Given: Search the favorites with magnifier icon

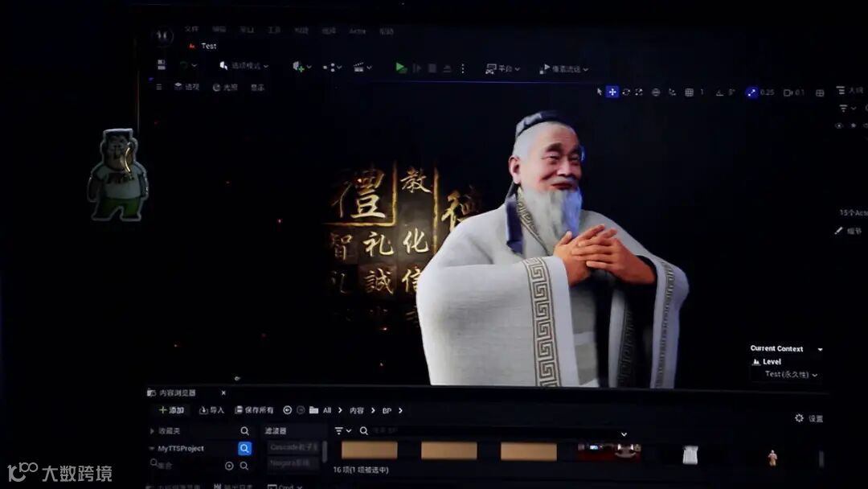Looking at the screenshot, I should click(244, 431).
